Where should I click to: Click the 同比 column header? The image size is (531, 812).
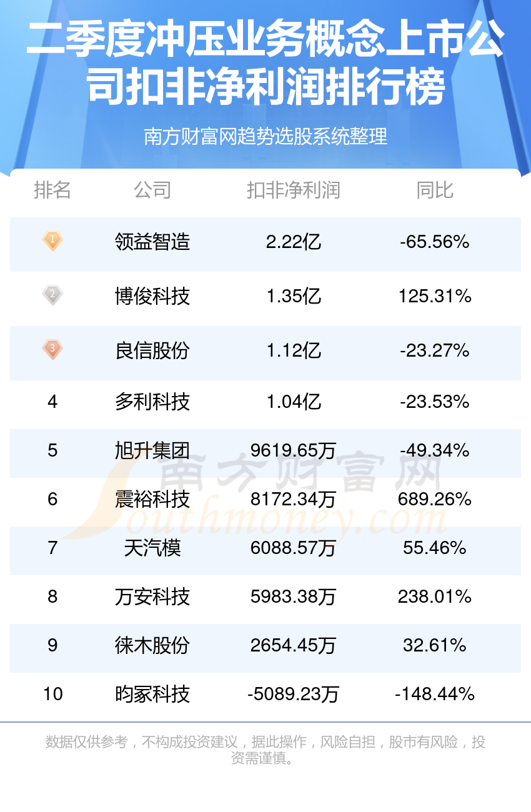pyautogui.click(x=435, y=190)
